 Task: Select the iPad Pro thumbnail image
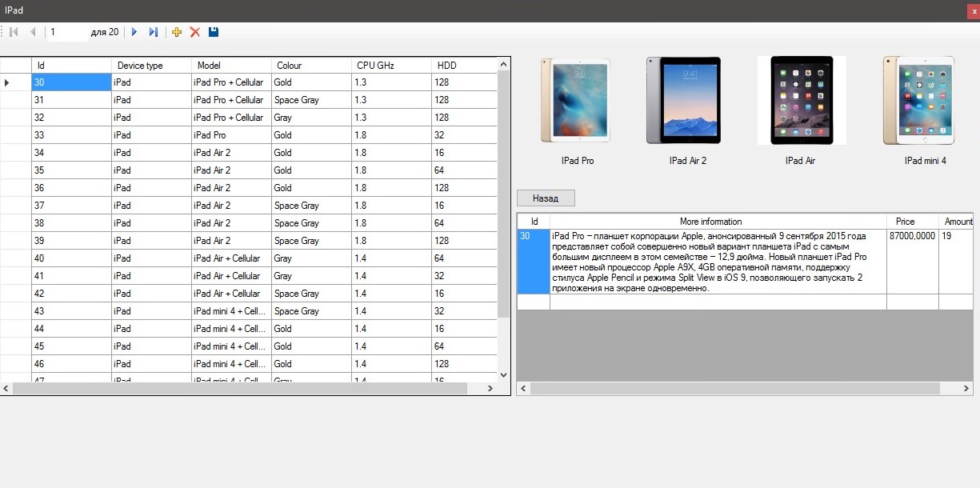coord(575,100)
